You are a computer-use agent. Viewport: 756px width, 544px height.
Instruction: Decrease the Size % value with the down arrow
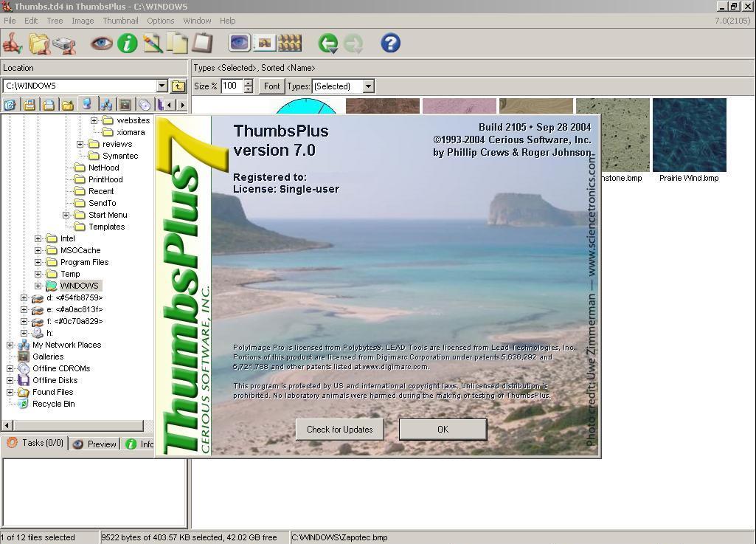249,90
